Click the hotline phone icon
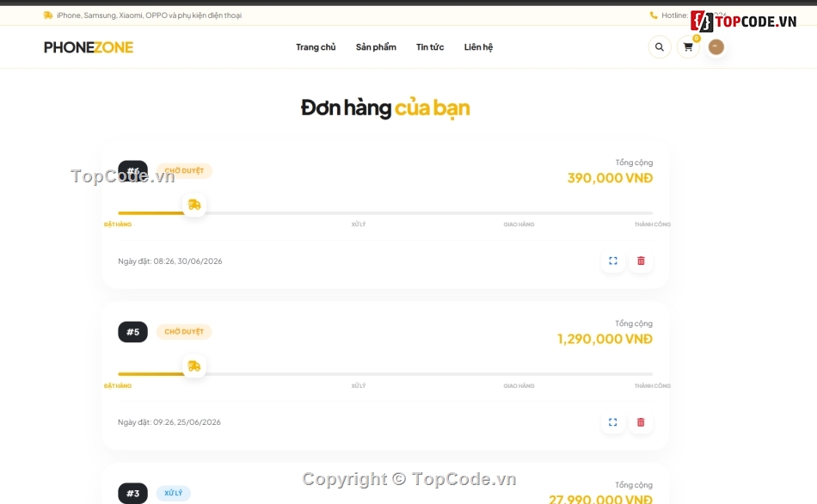The height and width of the screenshot is (504, 817). click(x=654, y=15)
